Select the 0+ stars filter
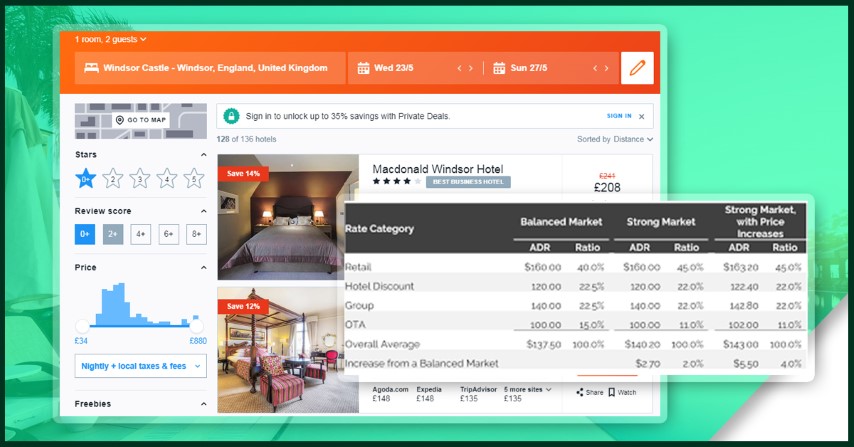The height and width of the screenshot is (447, 854). (x=86, y=178)
